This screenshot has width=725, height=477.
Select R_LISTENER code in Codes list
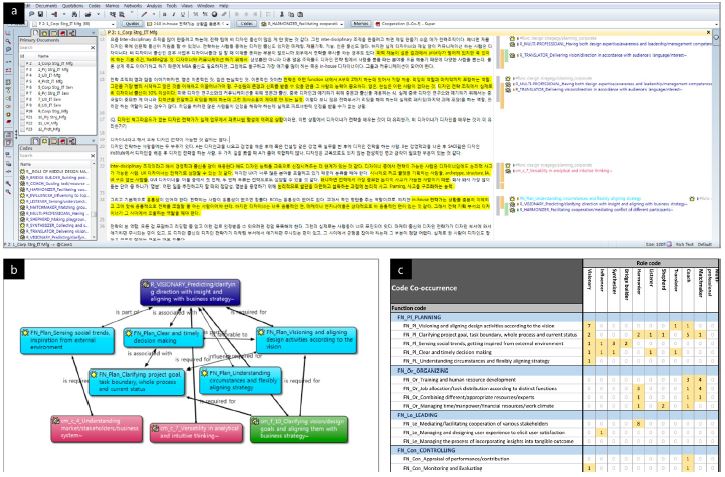[x=55, y=202]
